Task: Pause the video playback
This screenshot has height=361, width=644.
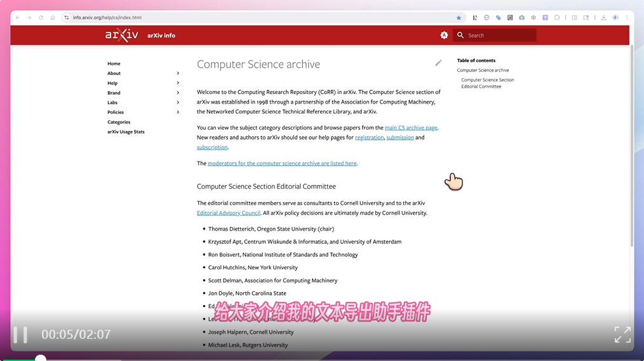Action: click(x=20, y=335)
